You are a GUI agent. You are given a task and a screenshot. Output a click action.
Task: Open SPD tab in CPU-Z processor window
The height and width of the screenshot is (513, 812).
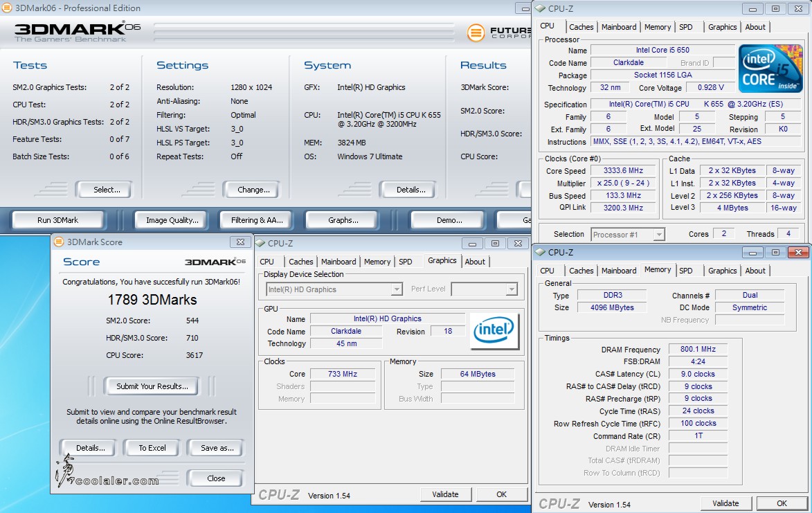point(685,27)
